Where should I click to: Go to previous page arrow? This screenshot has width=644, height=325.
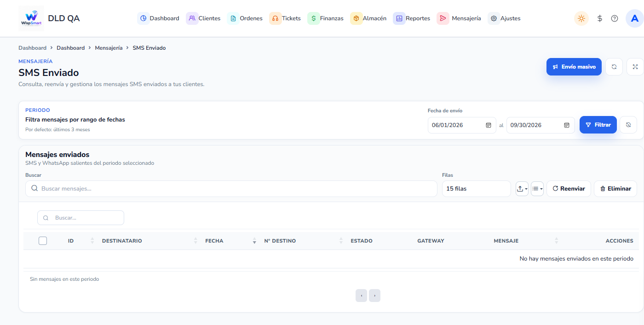[x=361, y=296]
